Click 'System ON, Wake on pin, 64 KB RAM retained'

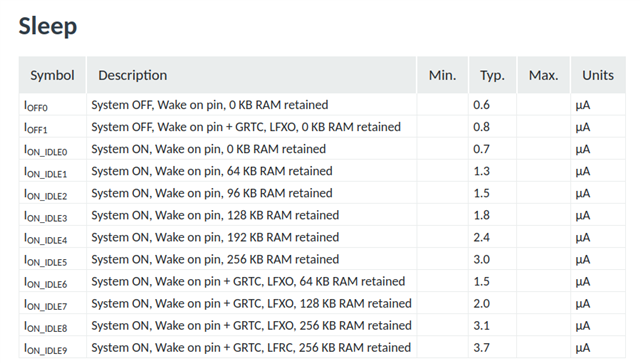[x=212, y=171]
